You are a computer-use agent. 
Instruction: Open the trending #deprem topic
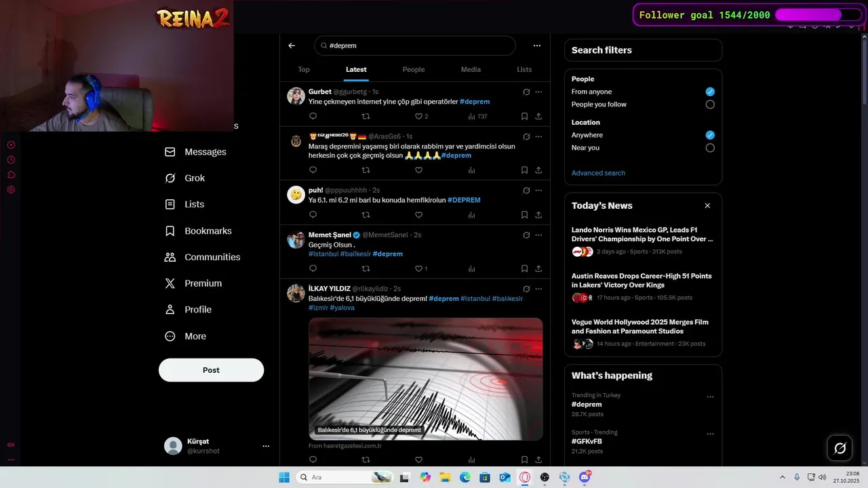(587, 405)
